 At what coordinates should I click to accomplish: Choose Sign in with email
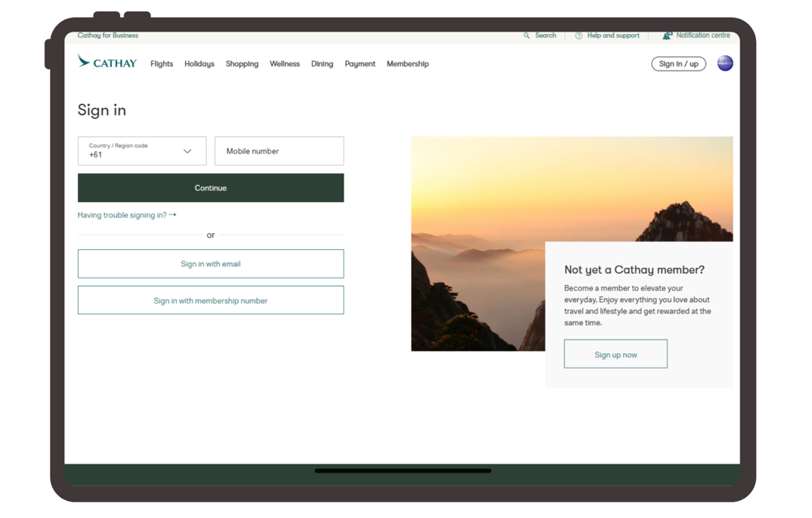point(210,264)
